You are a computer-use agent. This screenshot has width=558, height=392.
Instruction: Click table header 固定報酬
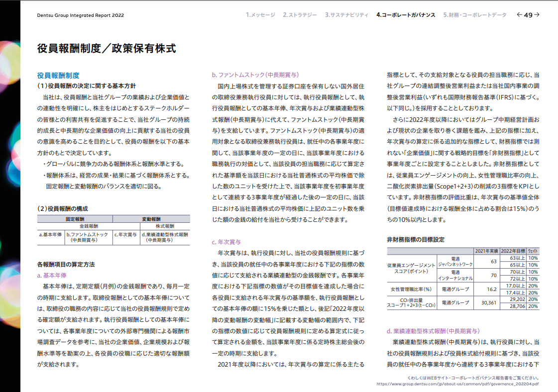pos(75,219)
